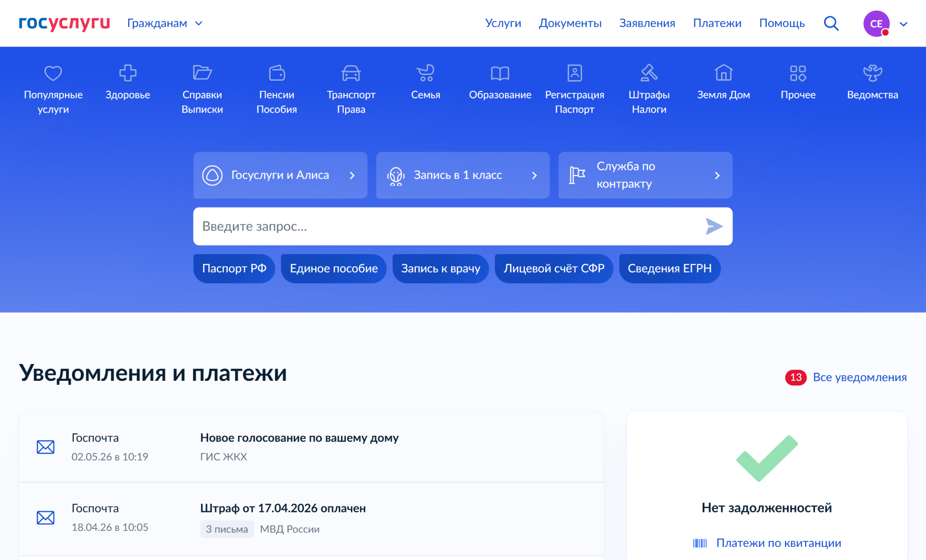
Task: Open the Здоровье cross icon category
Action: 127,73
